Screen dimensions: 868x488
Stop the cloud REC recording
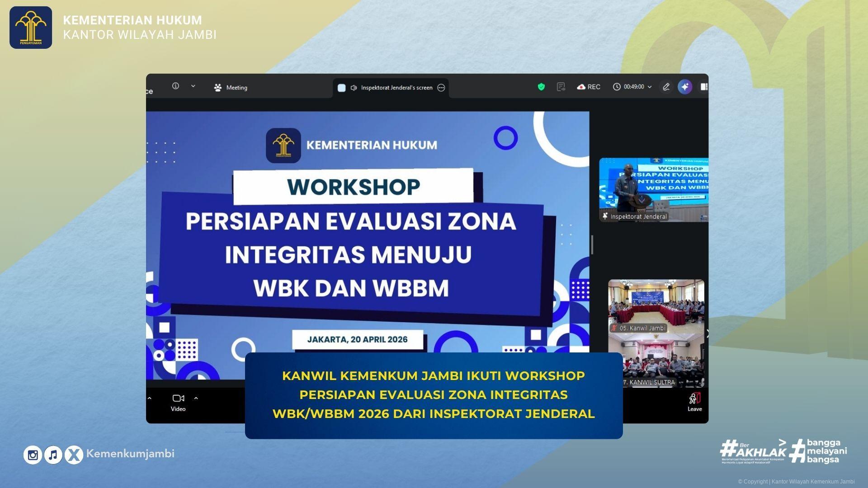[588, 87]
